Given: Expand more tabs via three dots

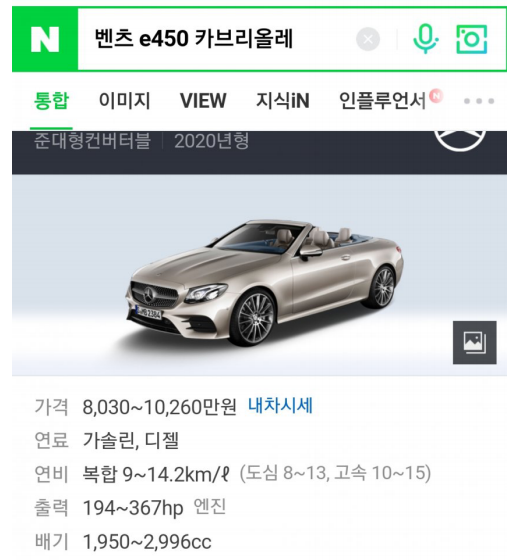Looking at the screenshot, I should click(x=479, y=101).
